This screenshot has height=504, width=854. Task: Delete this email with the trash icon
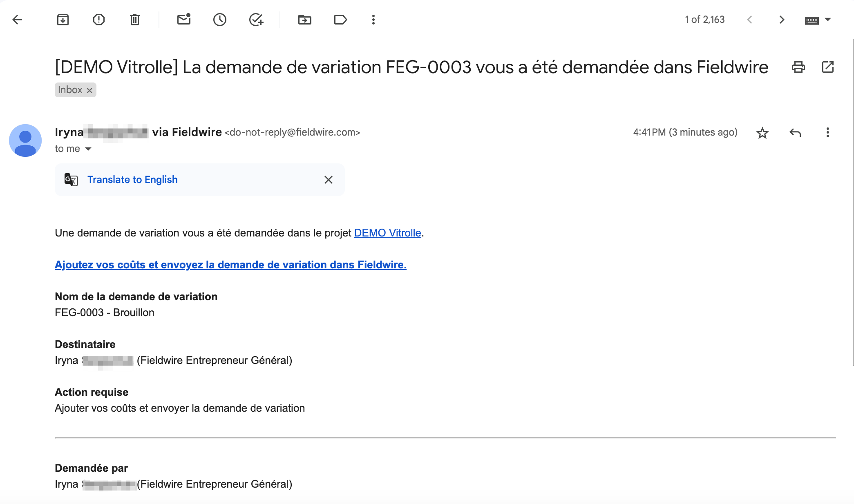(135, 20)
